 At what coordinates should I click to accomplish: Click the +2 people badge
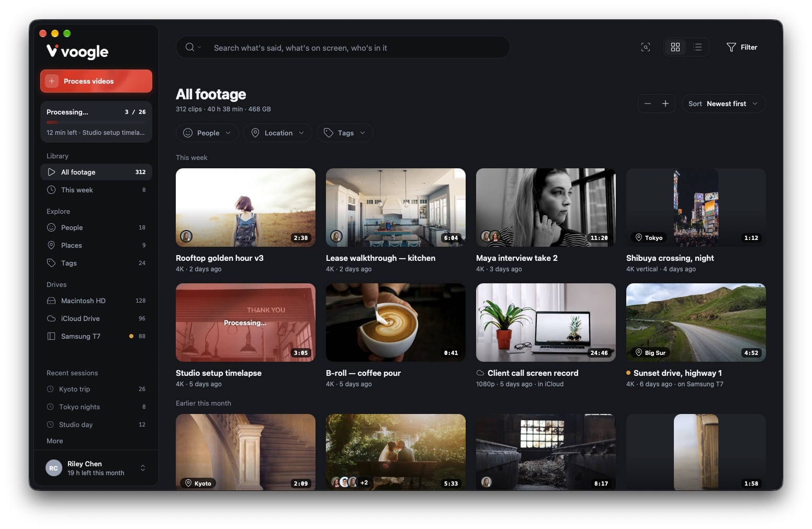pos(364,482)
